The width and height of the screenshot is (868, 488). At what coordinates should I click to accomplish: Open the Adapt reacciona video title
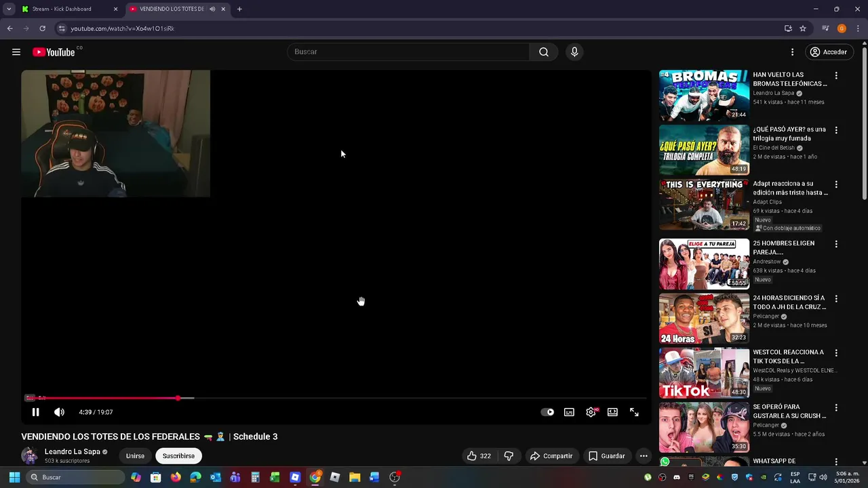coord(790,188)
